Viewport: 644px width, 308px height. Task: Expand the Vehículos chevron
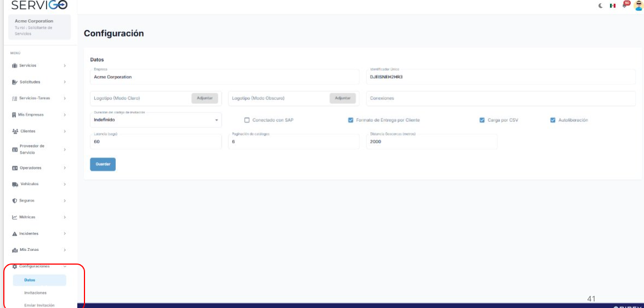tap(65, 184)
